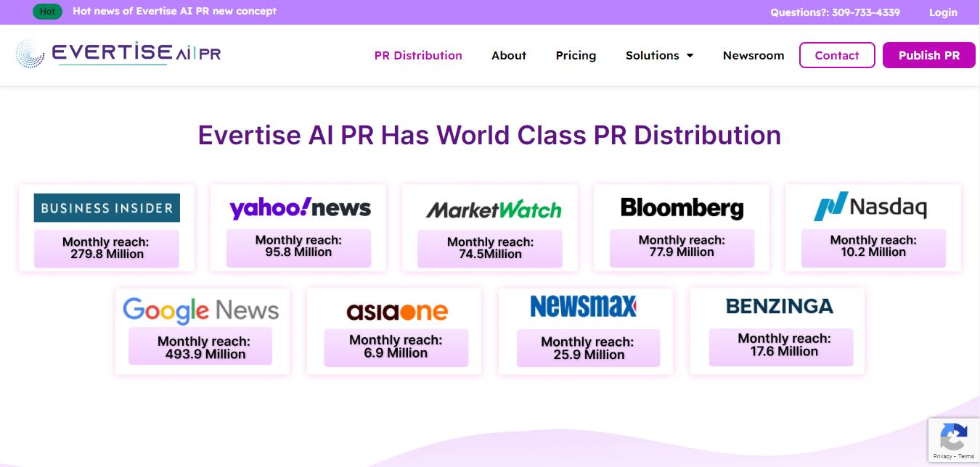Click the phone number 309-733-4339
The image size is (980, 467).
866,12
